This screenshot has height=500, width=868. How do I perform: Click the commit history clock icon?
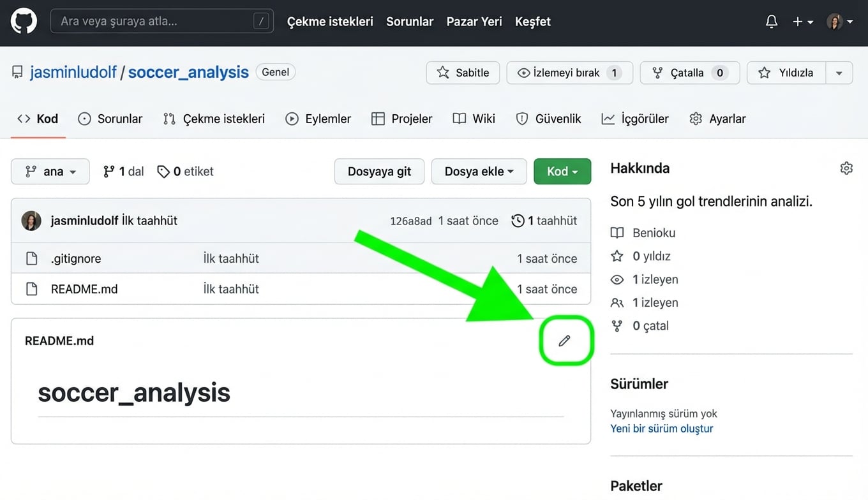pos(518,221)
